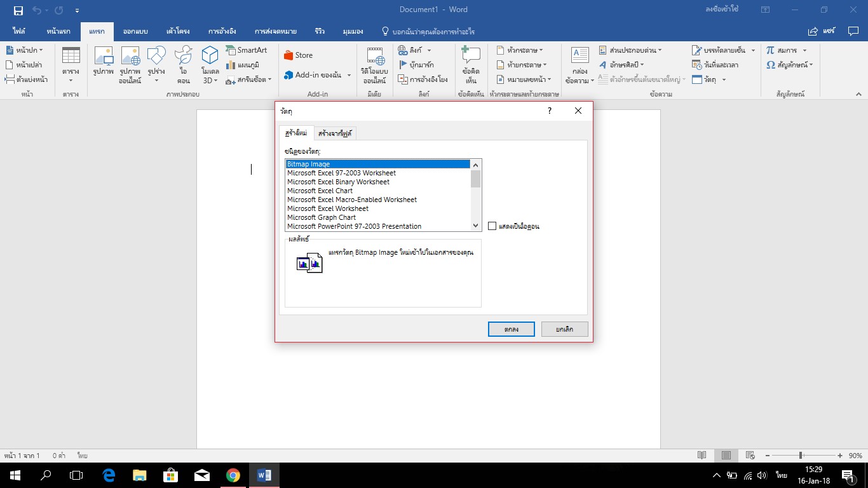The width and height of the screenshot is (868, 488).
Task: Open the Customize Quick Access Toolbar arrow
Action: tap(77, 11)
